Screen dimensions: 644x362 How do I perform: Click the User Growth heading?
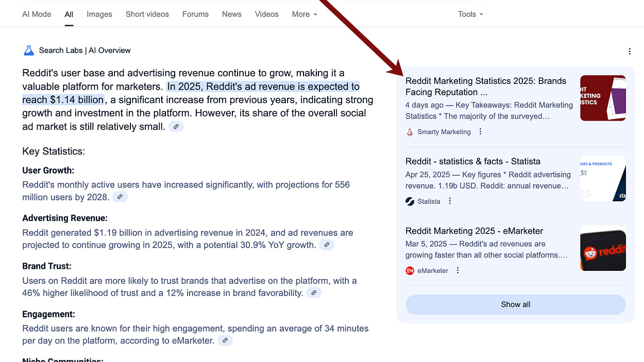click(48, 170)
